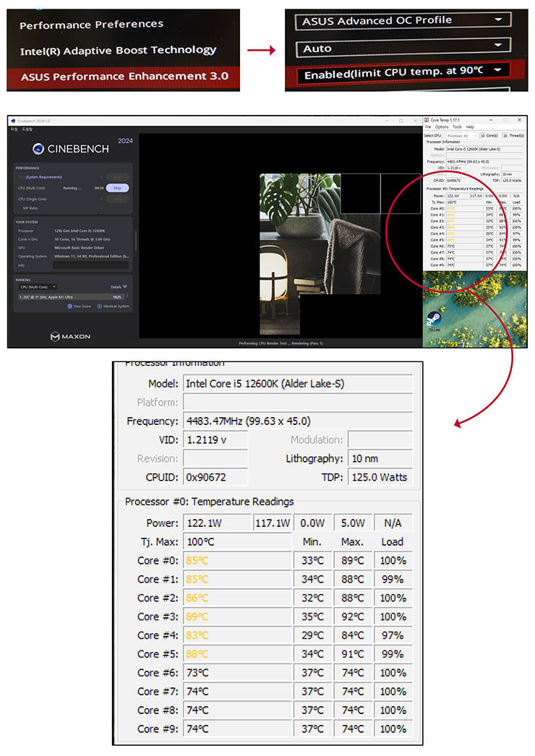
Task: Select ASUS Performance Enhancement 3.0 setting
Action: (x=124, y=76)
